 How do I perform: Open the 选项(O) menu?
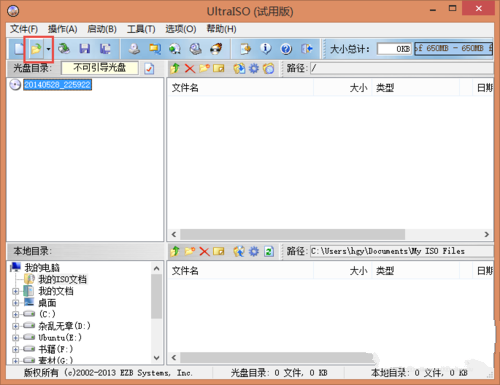181,29
